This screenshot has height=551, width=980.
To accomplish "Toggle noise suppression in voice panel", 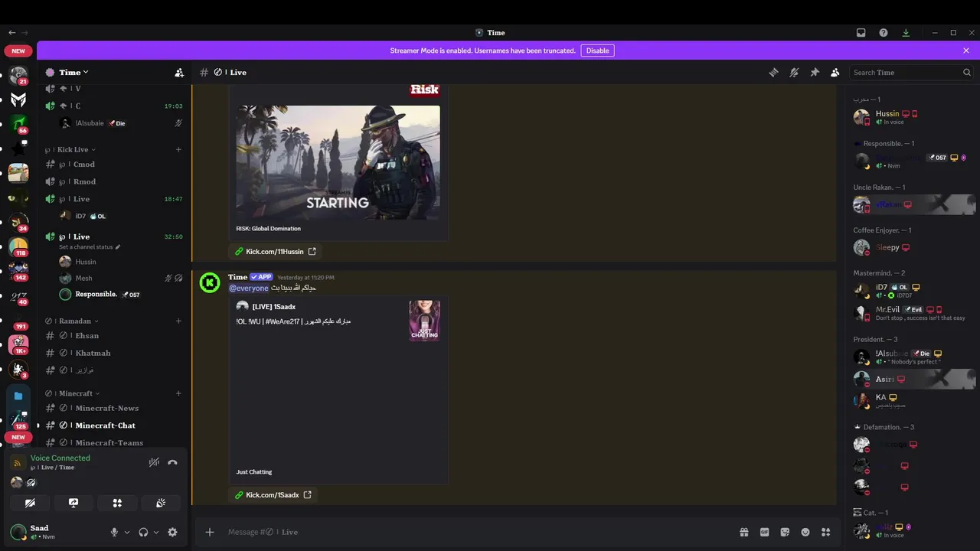I will click(x=154, y=462).
